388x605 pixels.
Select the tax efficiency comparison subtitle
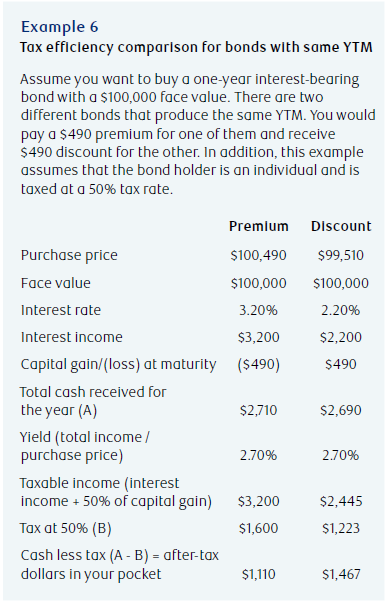click(x=196, y=47)
